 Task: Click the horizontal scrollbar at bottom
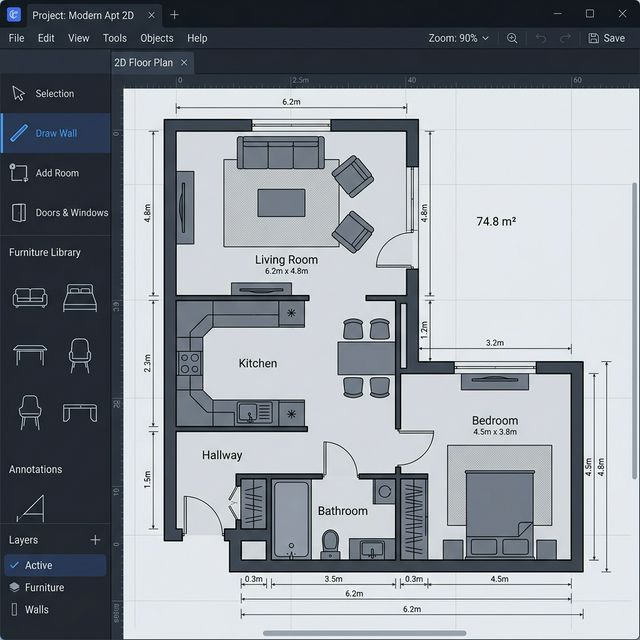coord(364,633)
